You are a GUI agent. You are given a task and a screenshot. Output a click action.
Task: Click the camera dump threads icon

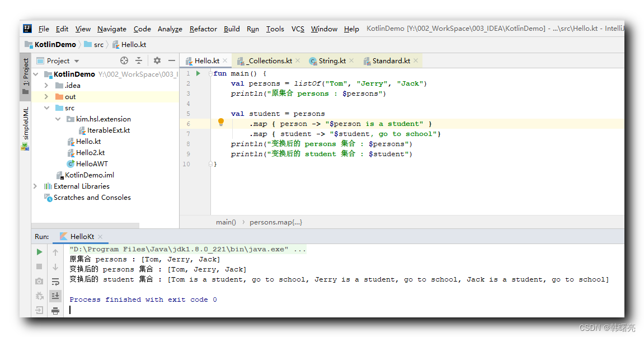pyautogui.click(x=39, y=282)
